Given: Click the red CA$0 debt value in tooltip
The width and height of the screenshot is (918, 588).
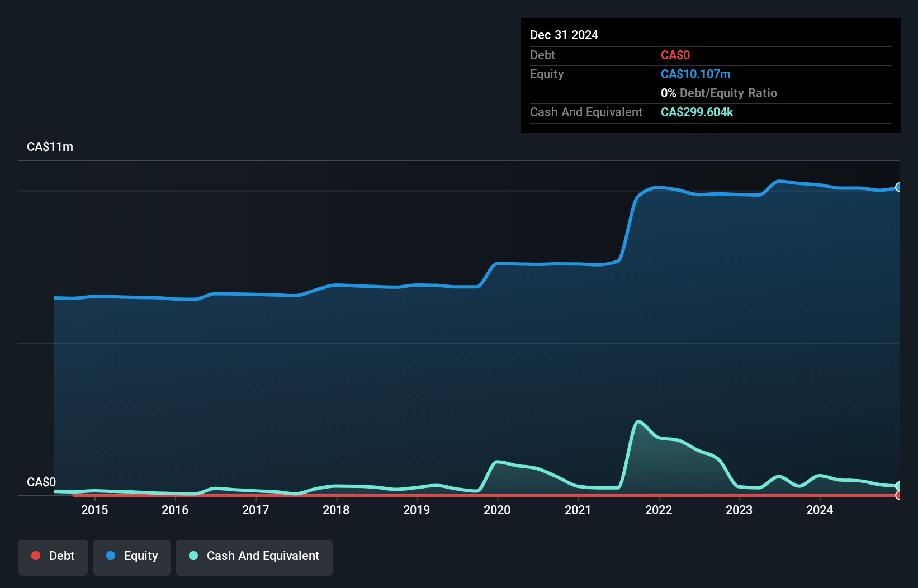Looking at the screenshot, I should click(675, 55).
